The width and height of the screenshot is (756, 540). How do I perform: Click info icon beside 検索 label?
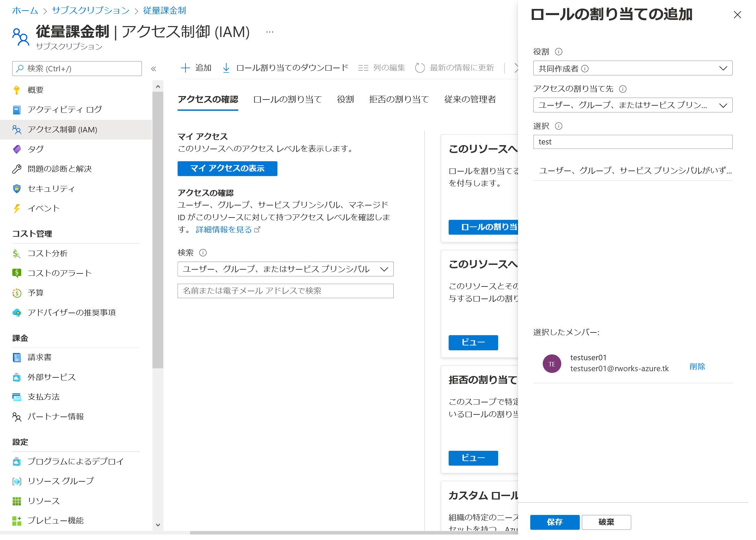[203, 253]
